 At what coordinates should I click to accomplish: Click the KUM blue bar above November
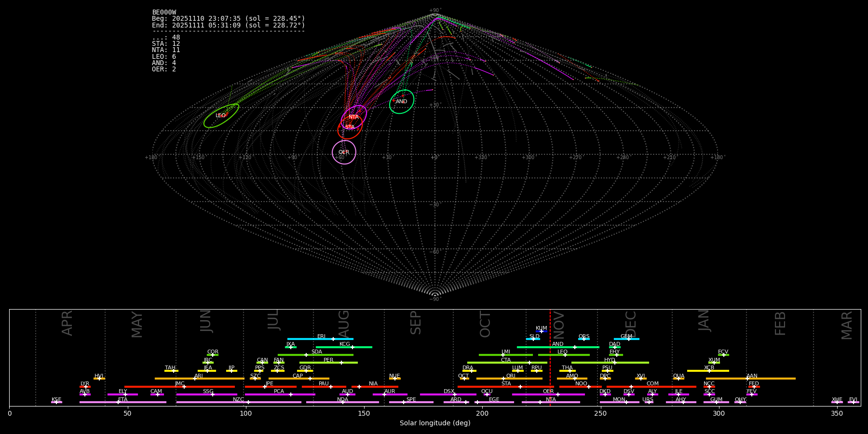(541, 331)
